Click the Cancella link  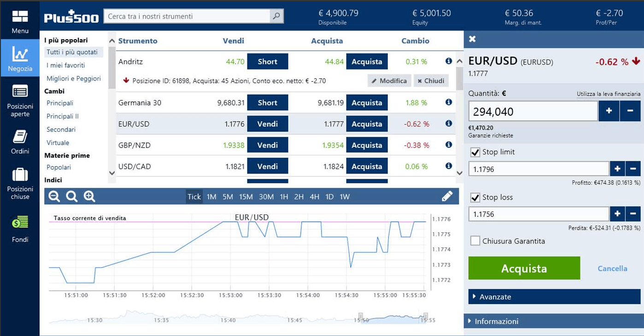612,268
